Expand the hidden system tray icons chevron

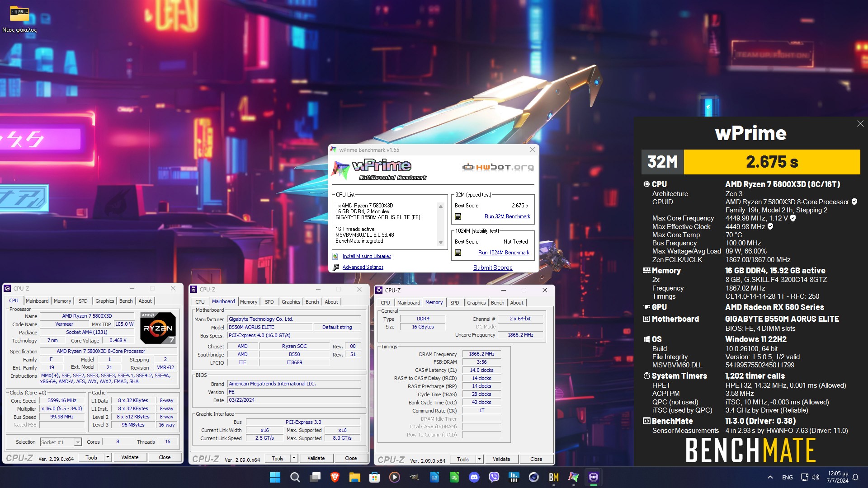[x=770, y=477]
